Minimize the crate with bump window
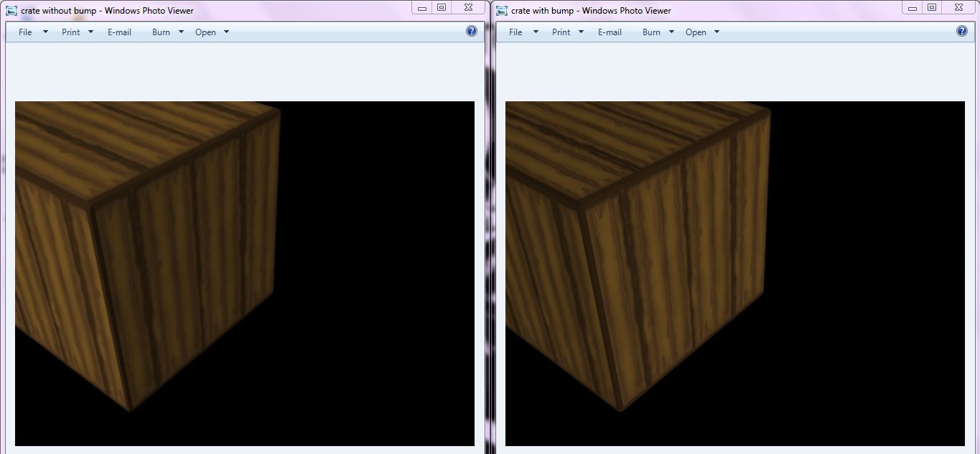 (913, 7)
